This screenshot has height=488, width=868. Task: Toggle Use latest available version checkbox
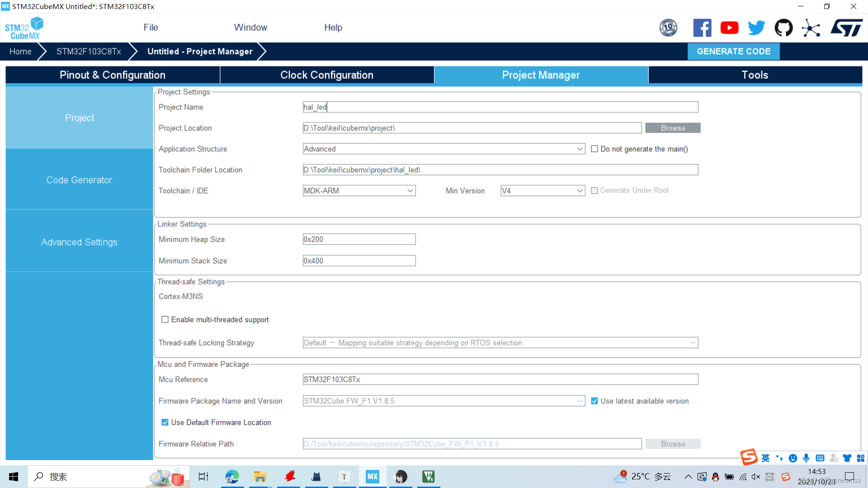coord(594,401)
